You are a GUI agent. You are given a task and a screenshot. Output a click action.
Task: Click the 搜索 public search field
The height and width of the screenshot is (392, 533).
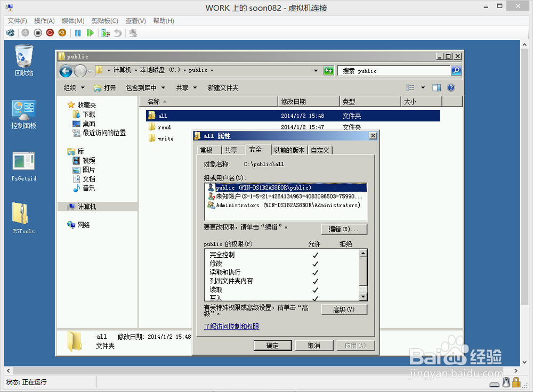pos(394,71)
